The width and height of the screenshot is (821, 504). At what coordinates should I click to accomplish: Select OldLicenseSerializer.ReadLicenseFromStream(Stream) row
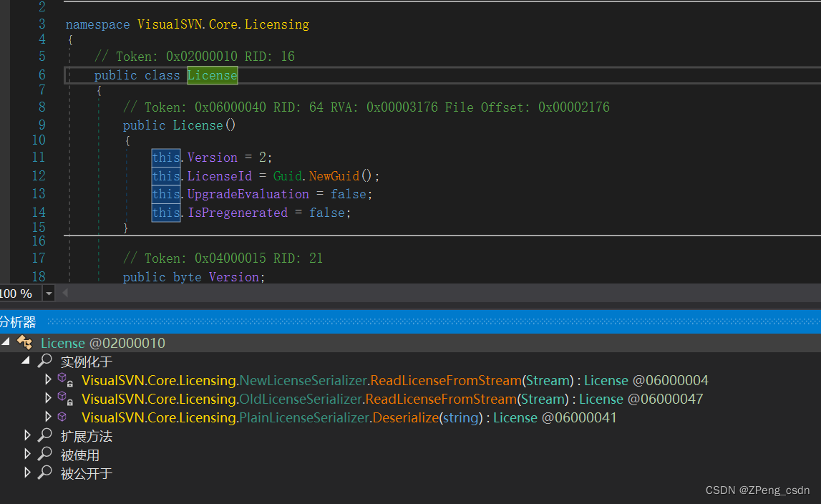click(x=392, y=399)
